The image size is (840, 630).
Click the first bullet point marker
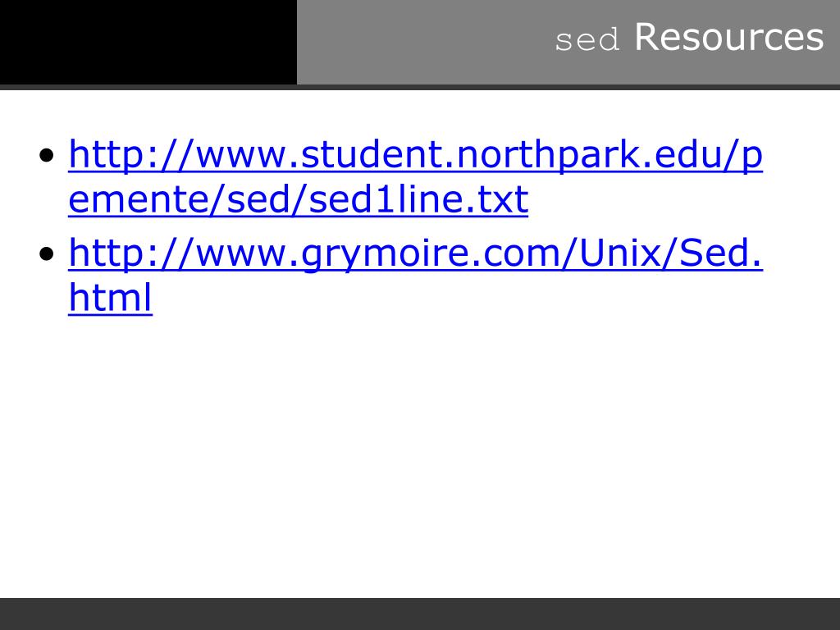click(47, 156)
